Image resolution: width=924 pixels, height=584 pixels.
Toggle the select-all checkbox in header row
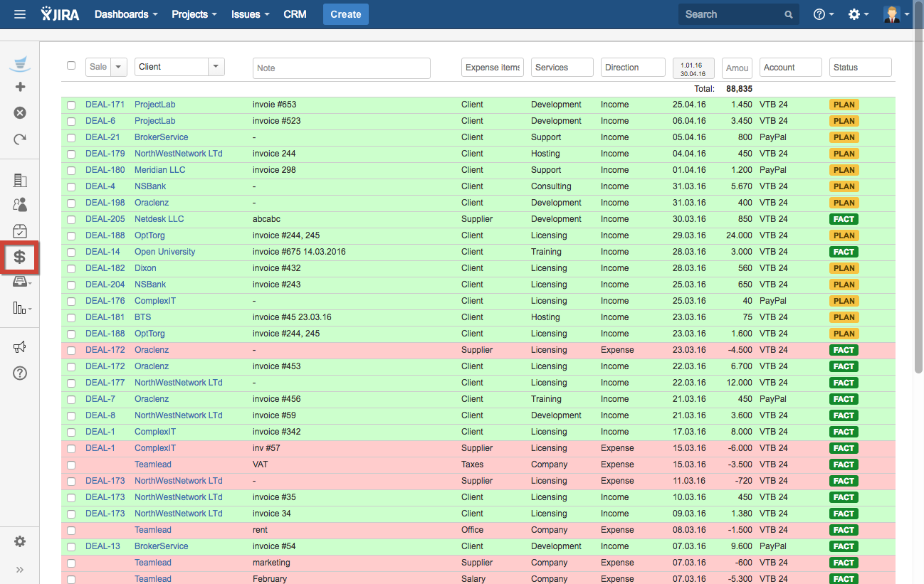pyautogui.click(x=71, y=65)
